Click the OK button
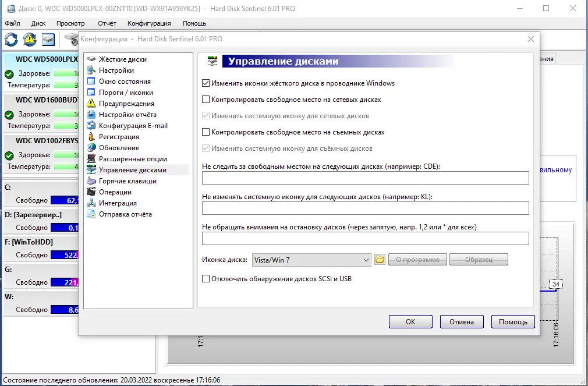This screenshot has width=588, height=386. (410, 322)
